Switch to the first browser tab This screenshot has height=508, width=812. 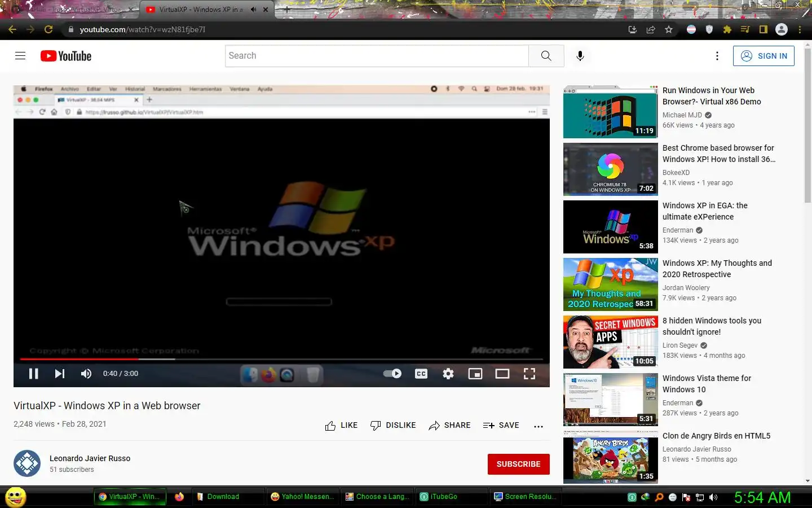coord(73,10)
